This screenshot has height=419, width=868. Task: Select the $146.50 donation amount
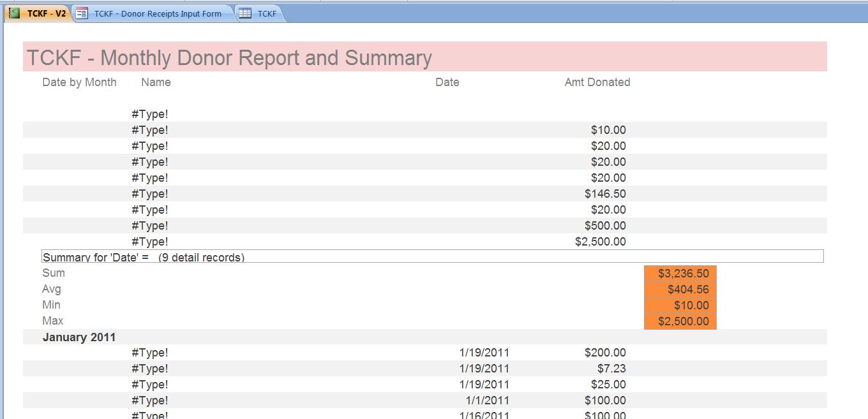pos(605,194)
